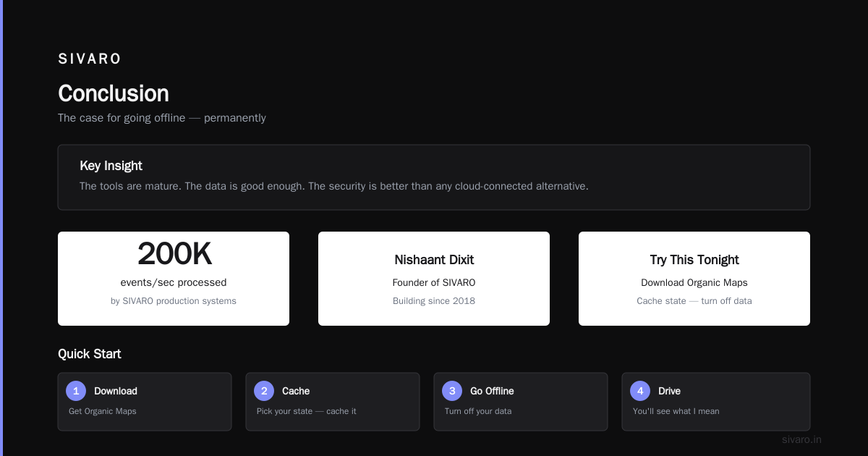868x456 pixels.
Task: Open the sivaro.in footer link
Action: tap(801, 439)
